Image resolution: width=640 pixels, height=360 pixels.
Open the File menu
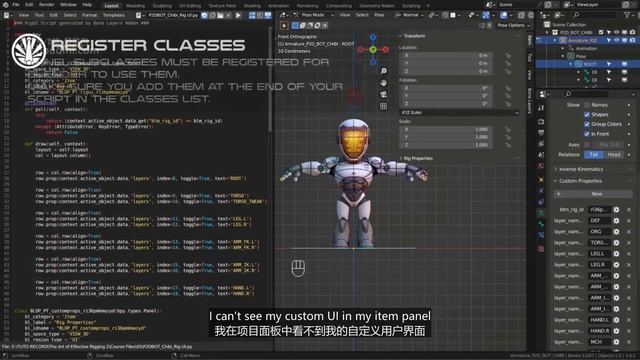click(16, 5)
